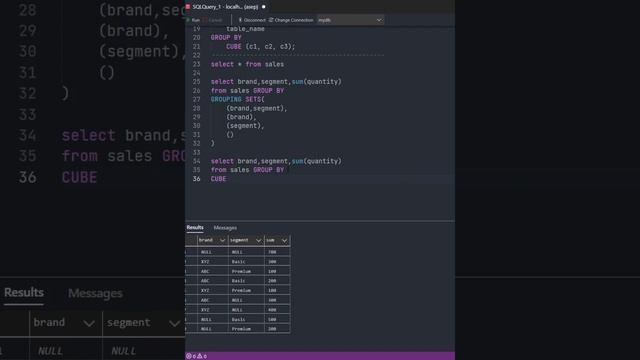This screenshot has width=640, height=360.
Task: Click 'GROUPING SETS(' on line 27
Action: click(238, 99)
